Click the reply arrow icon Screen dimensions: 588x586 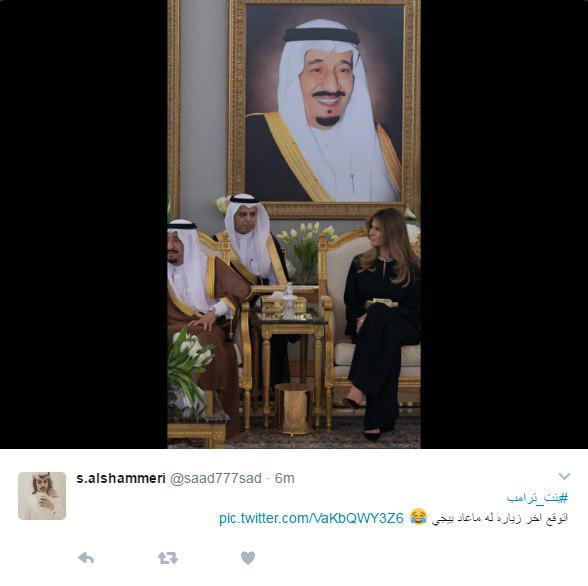point(86,558)
